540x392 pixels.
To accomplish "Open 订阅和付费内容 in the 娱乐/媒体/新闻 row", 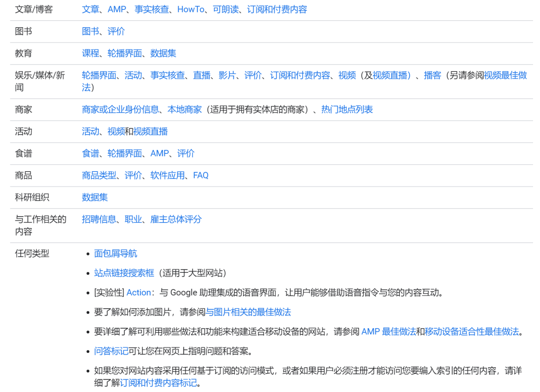I will (x=300, y=75).
